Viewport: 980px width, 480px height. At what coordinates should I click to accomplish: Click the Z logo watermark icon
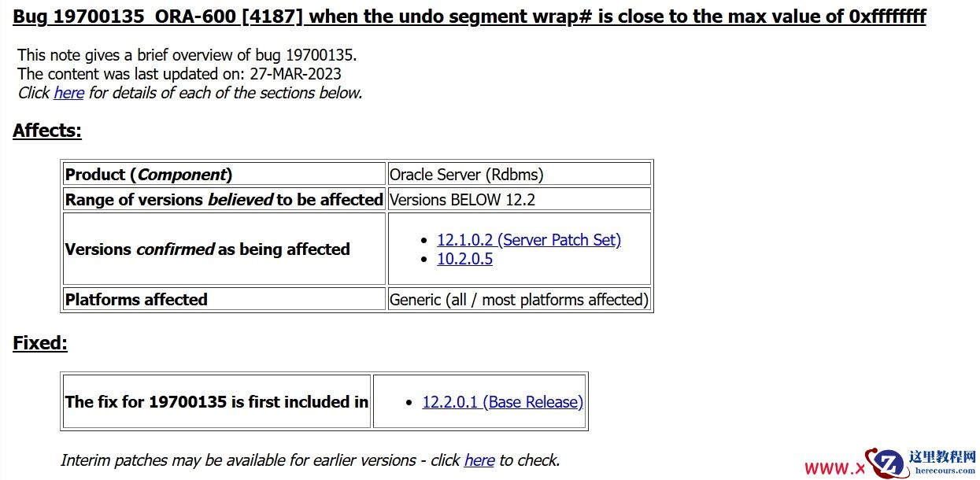(x=888, y=463)
